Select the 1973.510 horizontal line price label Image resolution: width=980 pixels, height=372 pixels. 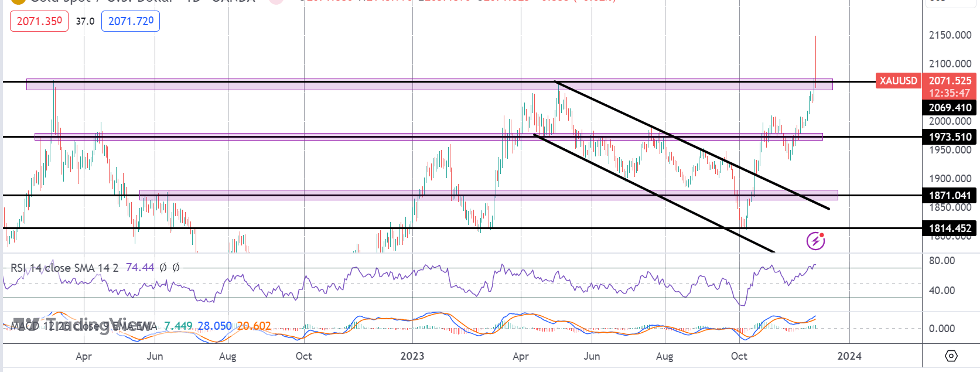click(x=950, y=136)
